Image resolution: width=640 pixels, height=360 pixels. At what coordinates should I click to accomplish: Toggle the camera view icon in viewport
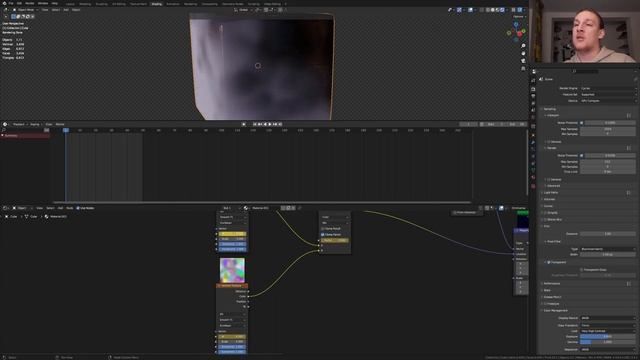pyautogui.click(x=523, y=61)
